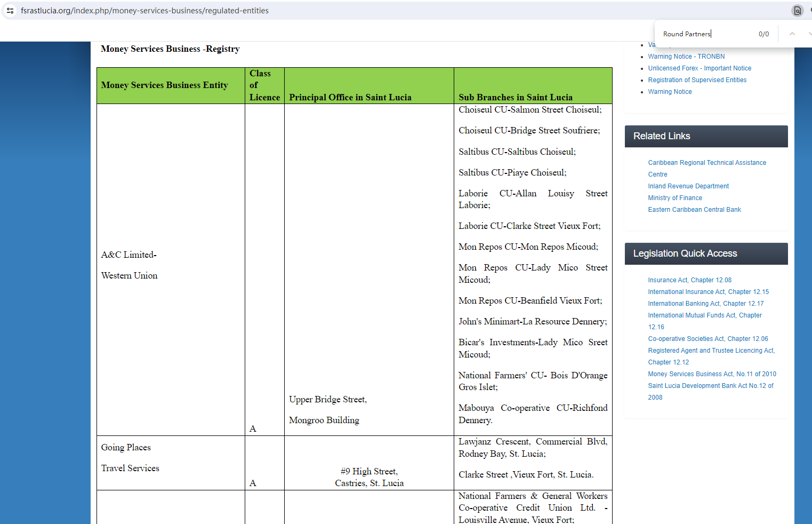Screen dimensions: 812x524
Task: Open International Mutual Funds Act link
Action: [704, 315]
